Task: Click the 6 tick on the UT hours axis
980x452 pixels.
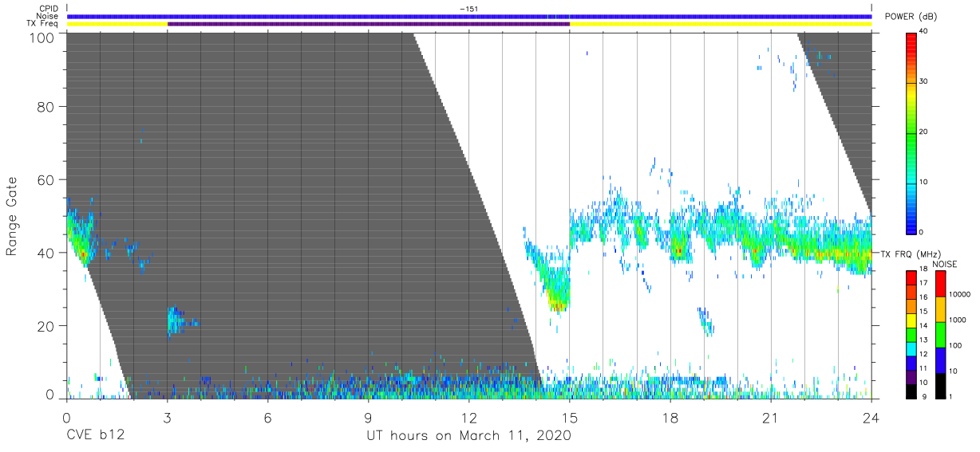Action: click(268, 418)
